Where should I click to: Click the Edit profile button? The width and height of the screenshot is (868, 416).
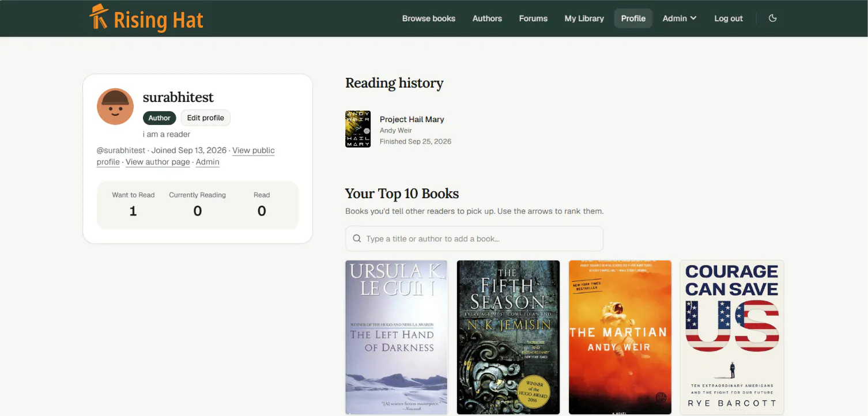point(205,118)
